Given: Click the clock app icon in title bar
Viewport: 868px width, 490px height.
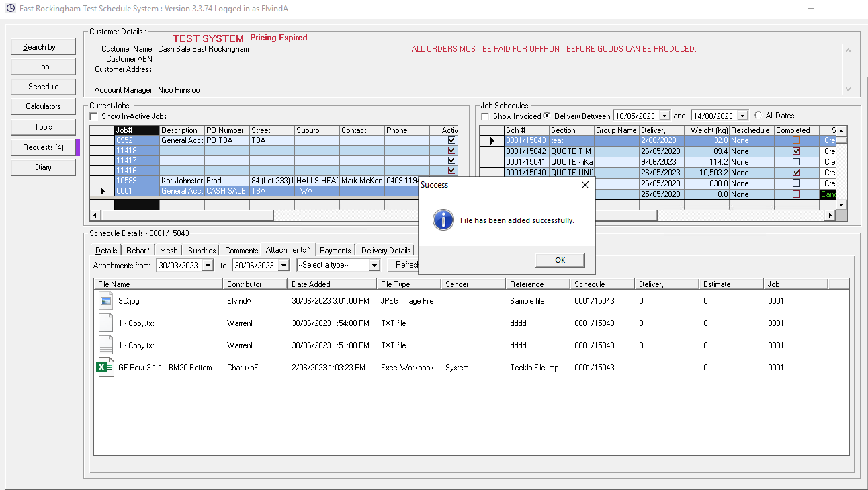Looking at the screenshot, I should pos(11,9).
